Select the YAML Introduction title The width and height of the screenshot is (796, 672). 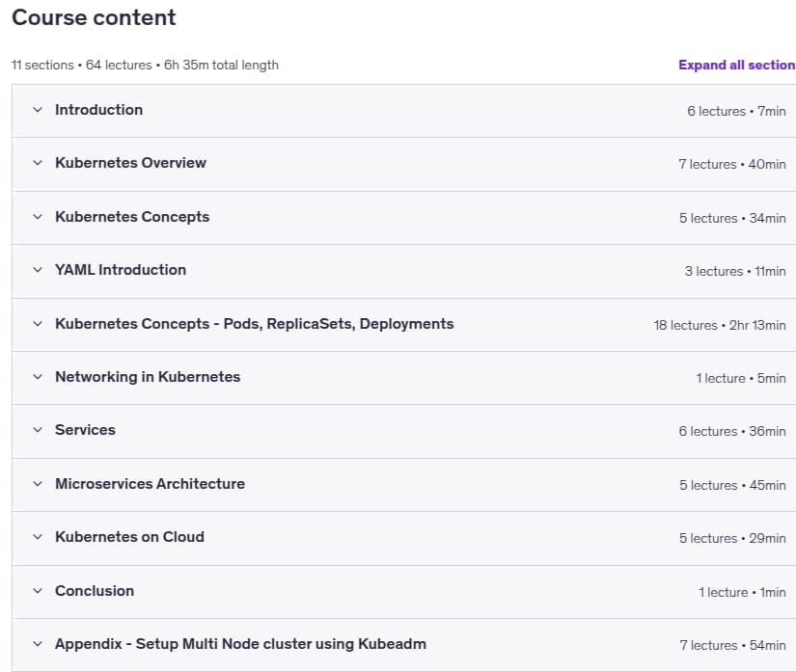pyautogui.click(x=121, y=270)
